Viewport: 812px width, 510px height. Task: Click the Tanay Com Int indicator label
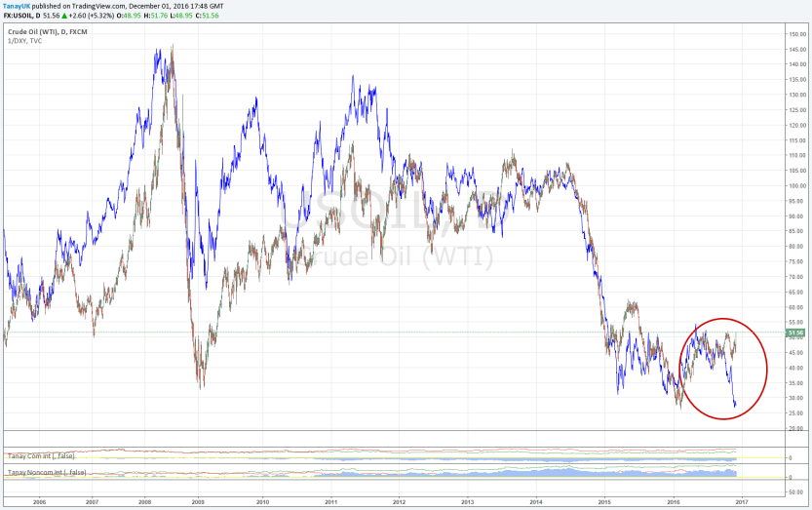coord(41,456)
